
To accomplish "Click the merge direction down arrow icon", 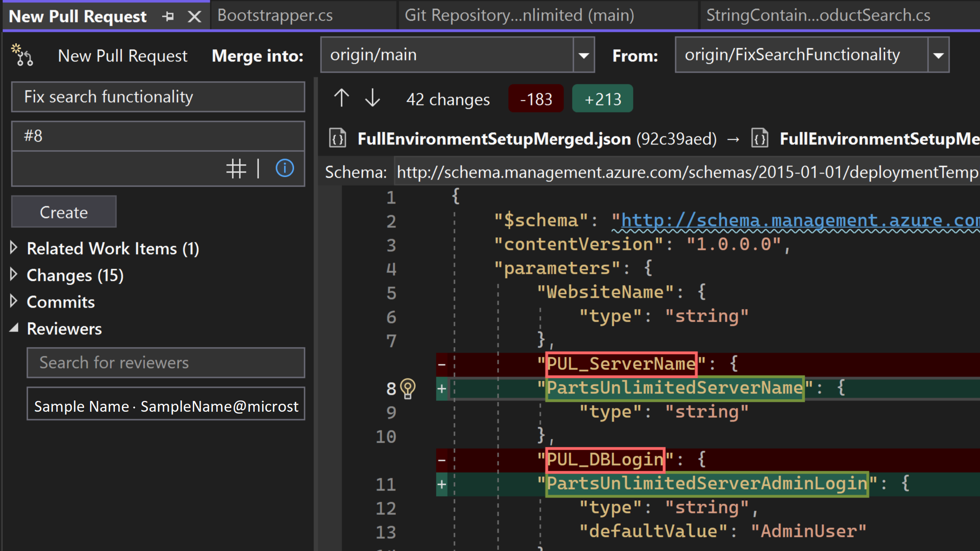I will (373, 99).
